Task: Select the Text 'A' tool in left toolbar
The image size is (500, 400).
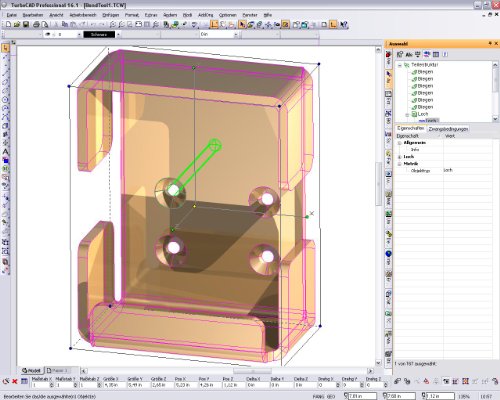Action: pos(6,152)
